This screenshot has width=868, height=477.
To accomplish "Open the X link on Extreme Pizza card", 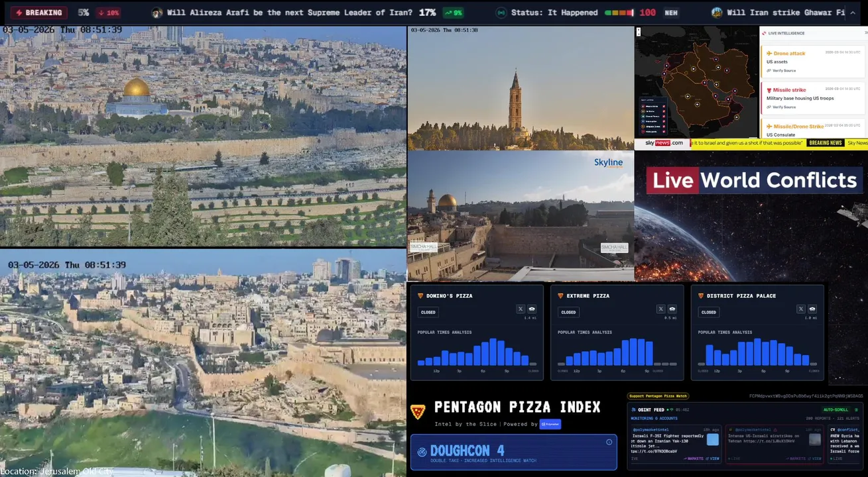I will 661,309.
